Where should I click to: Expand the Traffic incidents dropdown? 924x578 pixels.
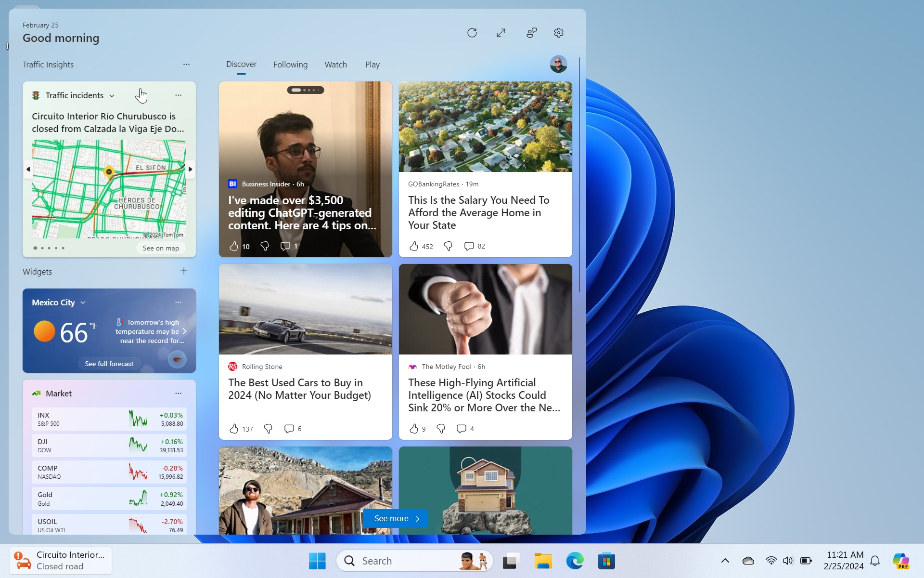112,95
